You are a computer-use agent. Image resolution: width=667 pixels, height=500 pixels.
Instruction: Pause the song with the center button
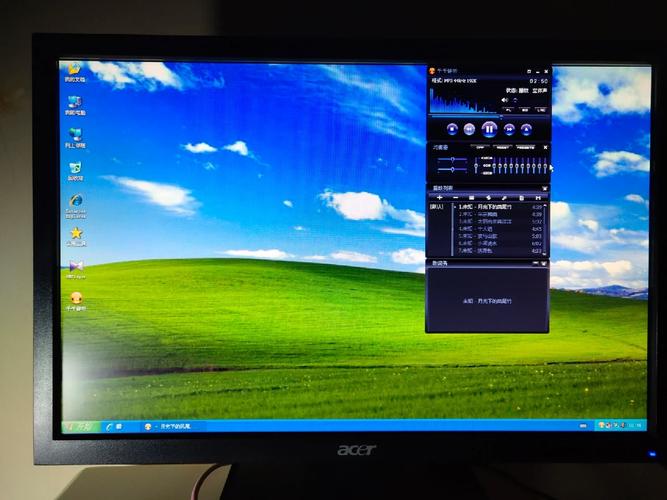tap(489, 128)
